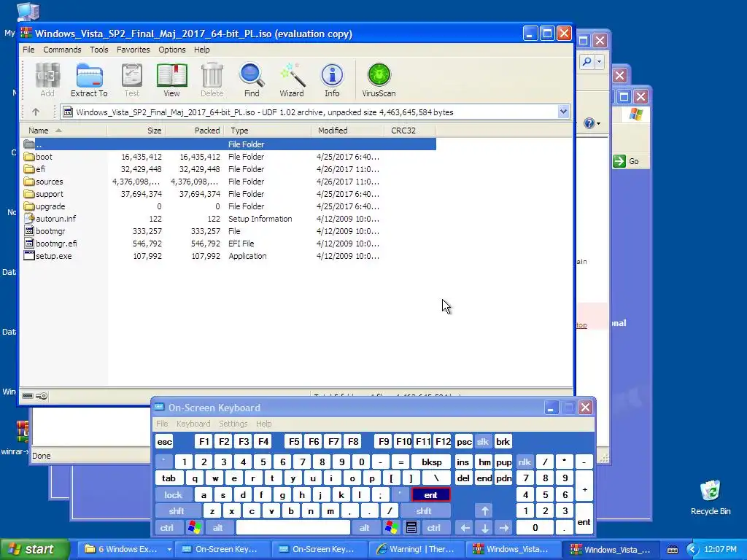The height and width of the screenshot is (560, 747).
Task: Click the highlighted ent key
Action: pos(430,495)
